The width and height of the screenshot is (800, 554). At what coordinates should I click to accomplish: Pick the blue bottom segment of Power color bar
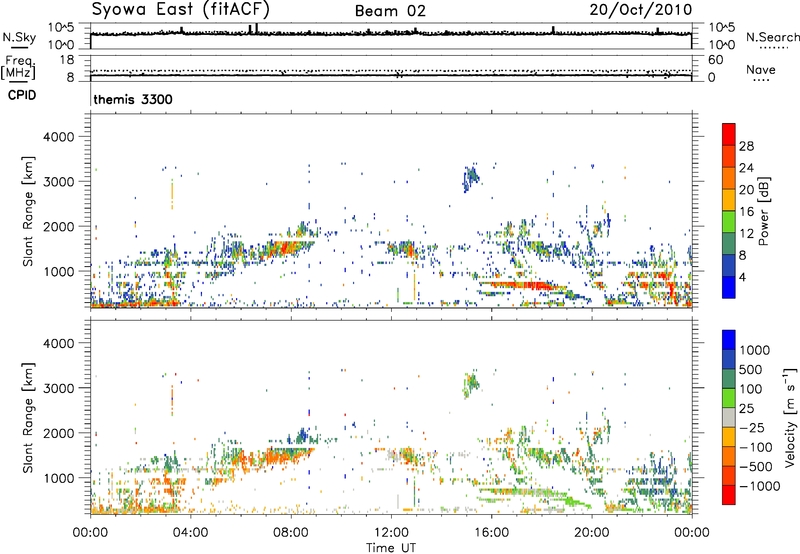(x=729, y=287)
